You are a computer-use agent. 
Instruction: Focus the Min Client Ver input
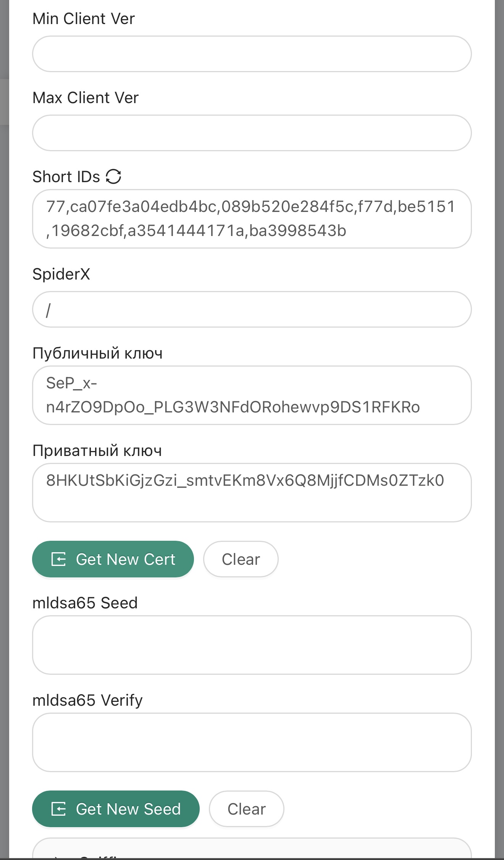click(x=252, y=54)
